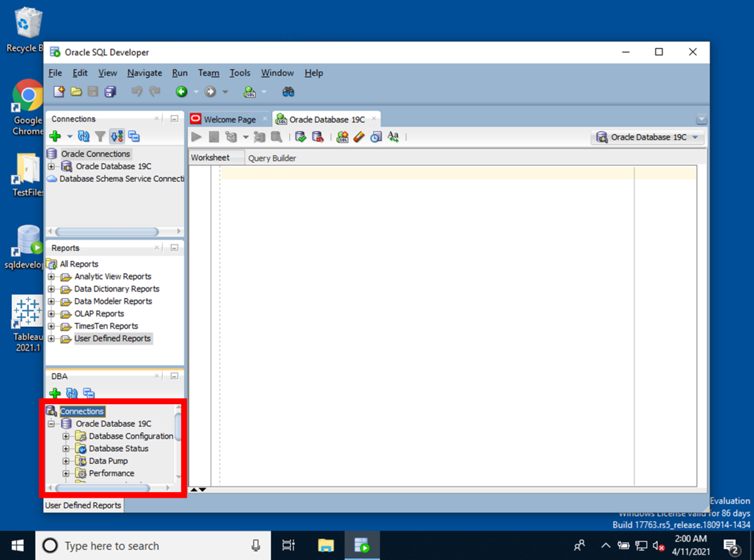754x560 pixels.
Task: Open dropdown arrow beside new connection plus
Action: pos(69,136)
